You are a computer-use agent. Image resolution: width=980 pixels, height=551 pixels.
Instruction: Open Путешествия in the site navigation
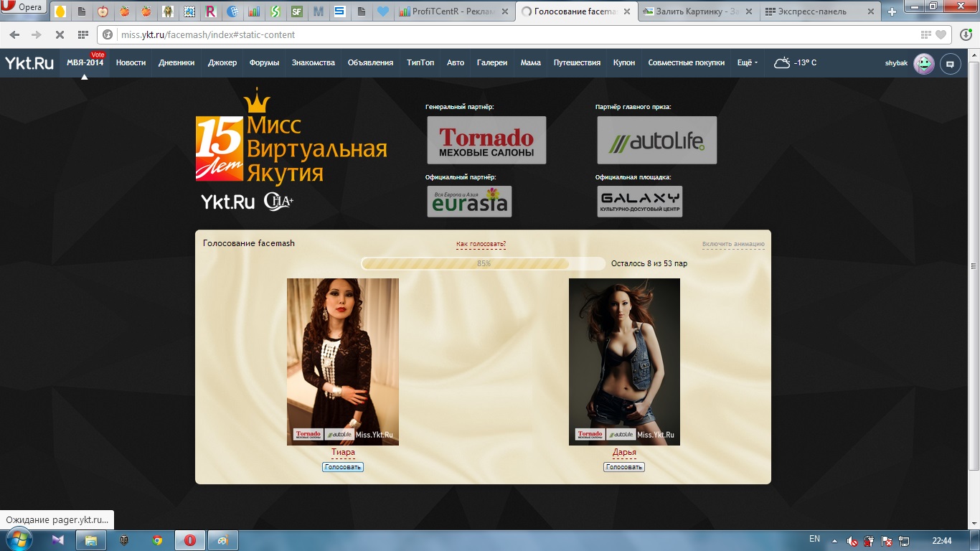[x=577, y=63]
